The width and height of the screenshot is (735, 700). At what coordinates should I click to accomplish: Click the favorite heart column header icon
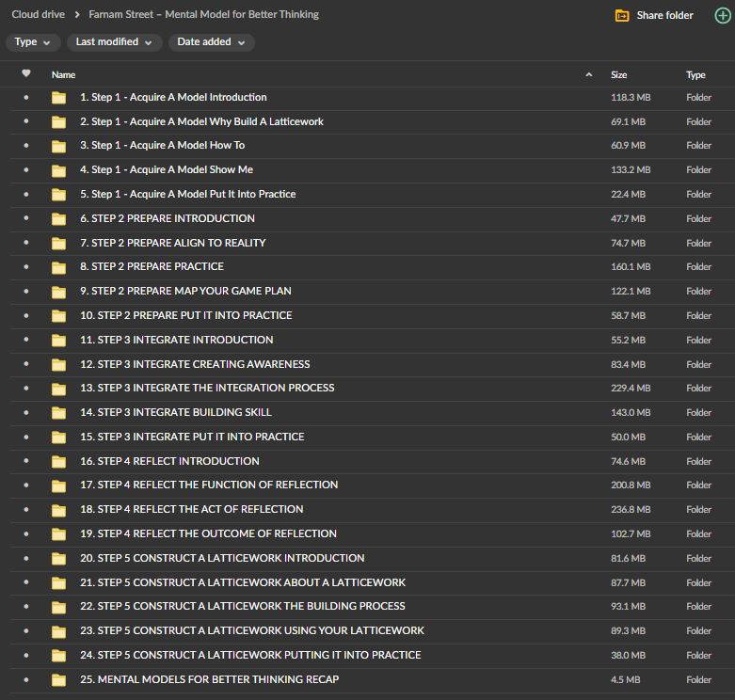click(x=26, y=74)
